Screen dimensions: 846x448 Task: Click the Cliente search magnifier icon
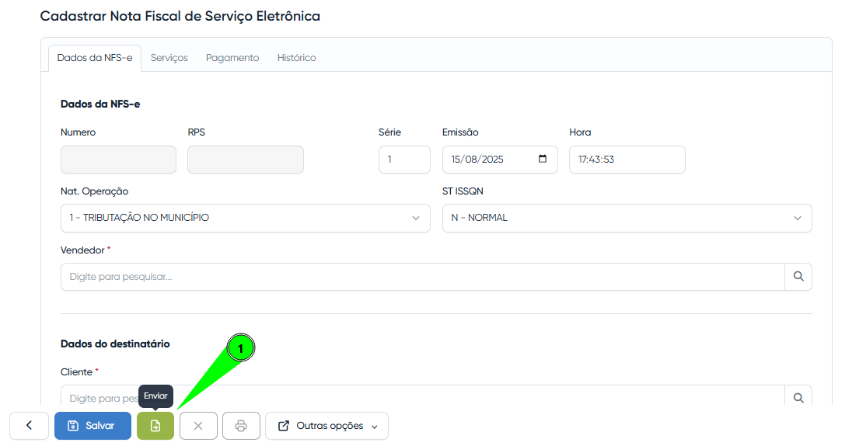(798, 398)
